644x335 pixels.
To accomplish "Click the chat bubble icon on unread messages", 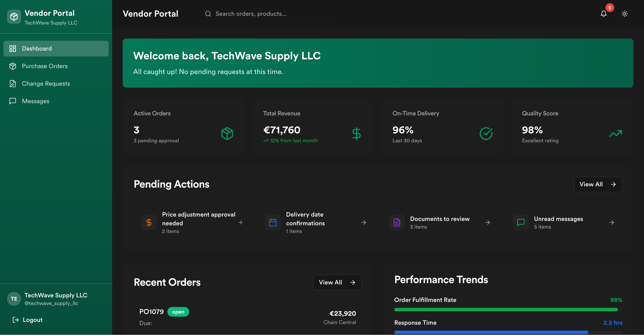I will [x=520, y=222].
